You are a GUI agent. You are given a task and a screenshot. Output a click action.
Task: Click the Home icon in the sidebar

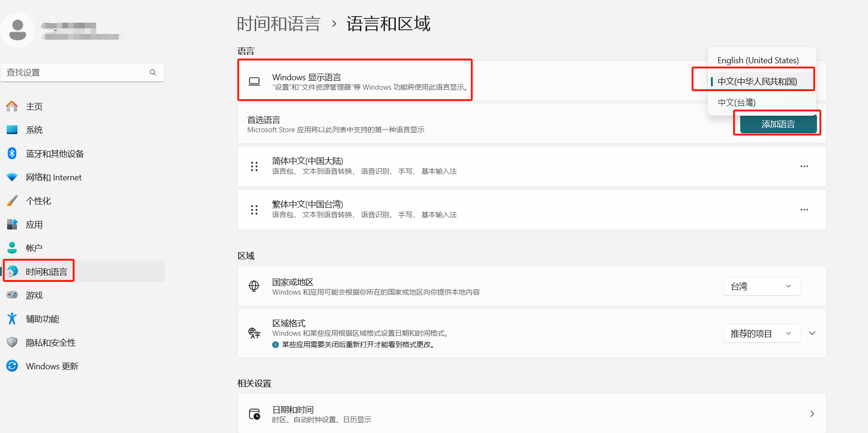click(12, 106)
